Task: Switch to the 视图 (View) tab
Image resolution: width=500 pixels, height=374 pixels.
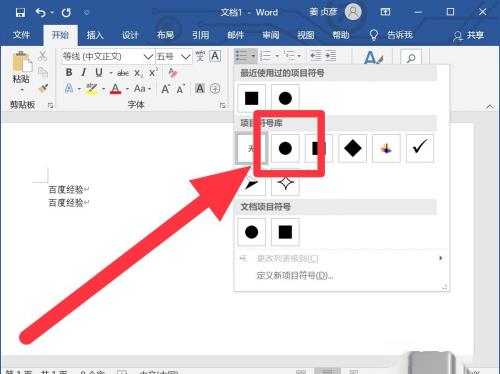Action: [x=306, y=35]
